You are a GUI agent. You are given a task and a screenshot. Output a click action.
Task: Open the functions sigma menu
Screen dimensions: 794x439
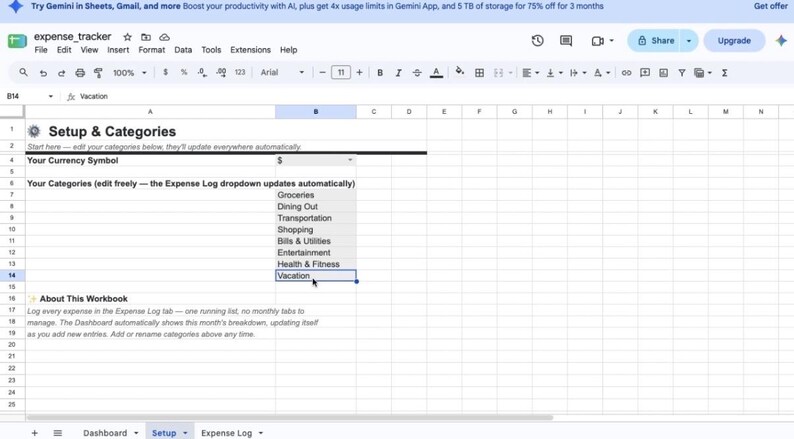click(725, 73)
